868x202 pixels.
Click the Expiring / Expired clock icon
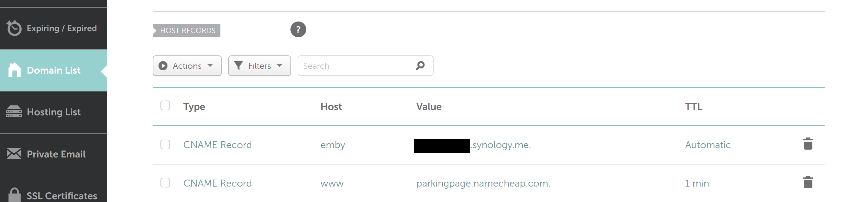tap(14, 28)
